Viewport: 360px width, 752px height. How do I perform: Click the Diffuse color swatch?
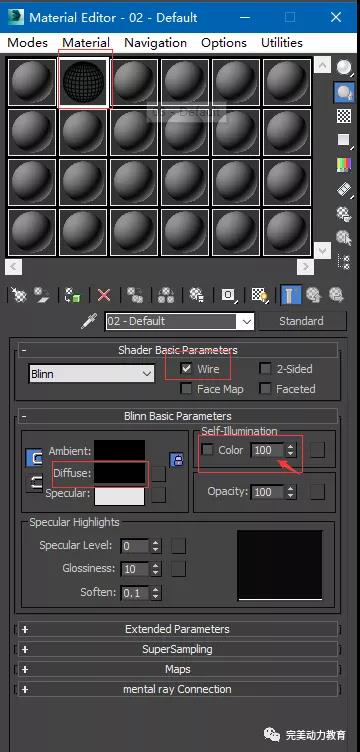tap(120, 473)
